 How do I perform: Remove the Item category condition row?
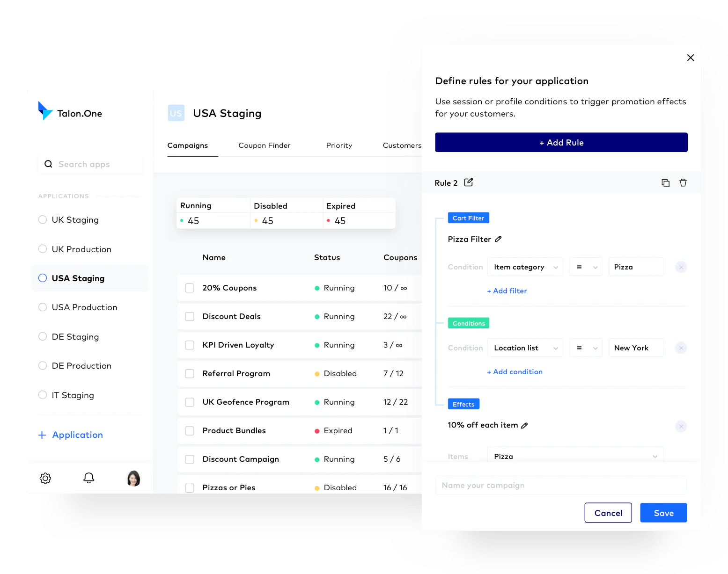(681, 267)
